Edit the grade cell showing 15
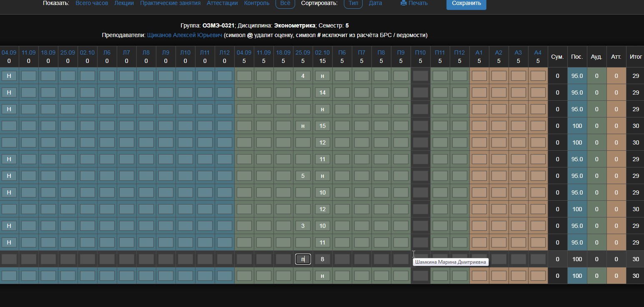The image size is (644, 307). click(322, 126)
